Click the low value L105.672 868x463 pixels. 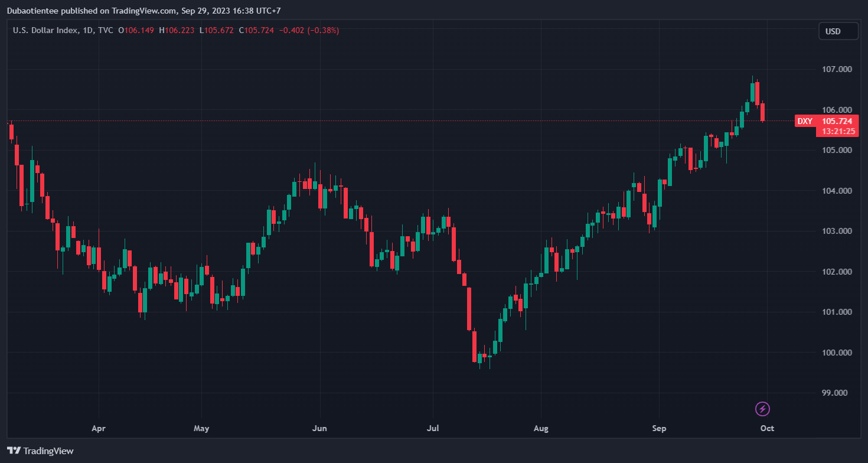click(217, 30)
